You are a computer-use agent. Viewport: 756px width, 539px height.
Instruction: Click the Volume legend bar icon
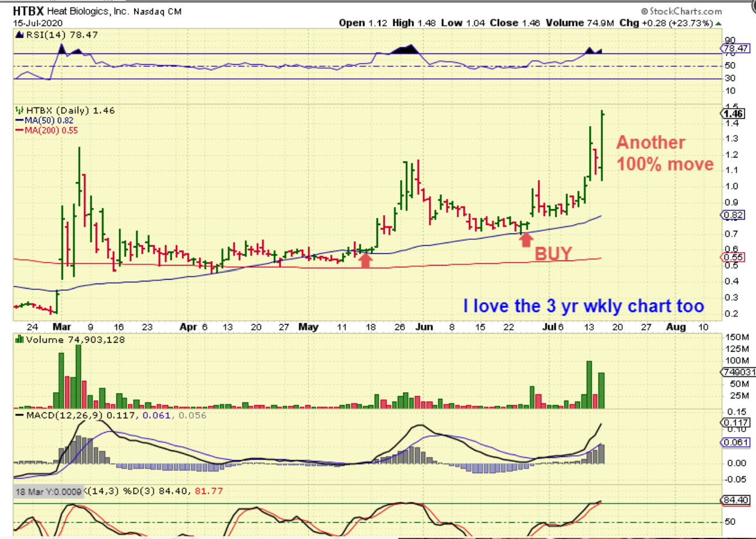point(19,339)
